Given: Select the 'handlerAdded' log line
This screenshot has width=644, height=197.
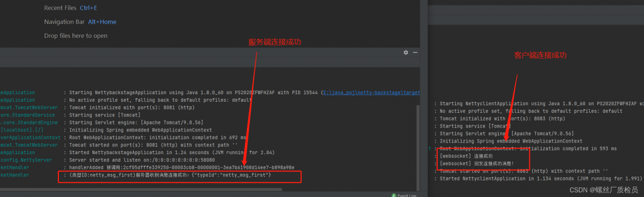Looking at the screenshot, I should point(179,167).
